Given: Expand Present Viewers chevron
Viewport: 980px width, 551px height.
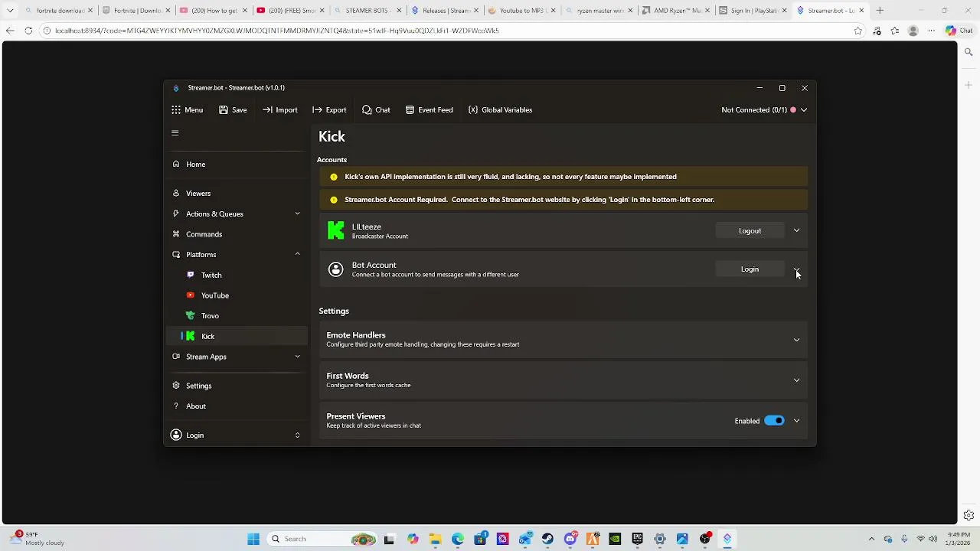Looking at the screenshot, I should pyautogui.click(x=796, y=421).
